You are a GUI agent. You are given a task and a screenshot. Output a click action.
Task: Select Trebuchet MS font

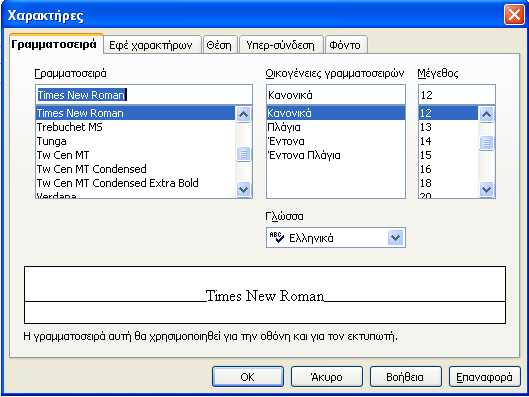coord(135,127)
